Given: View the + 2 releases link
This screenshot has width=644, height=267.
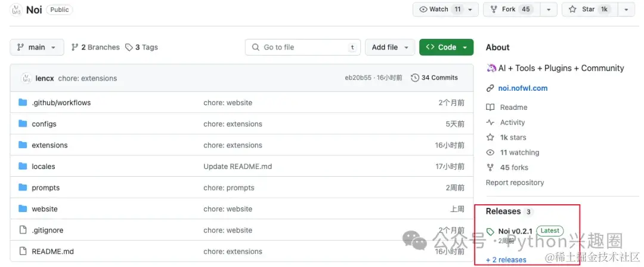Looking at the screenshot, I should pyautogui.click(x=506, y=260).
